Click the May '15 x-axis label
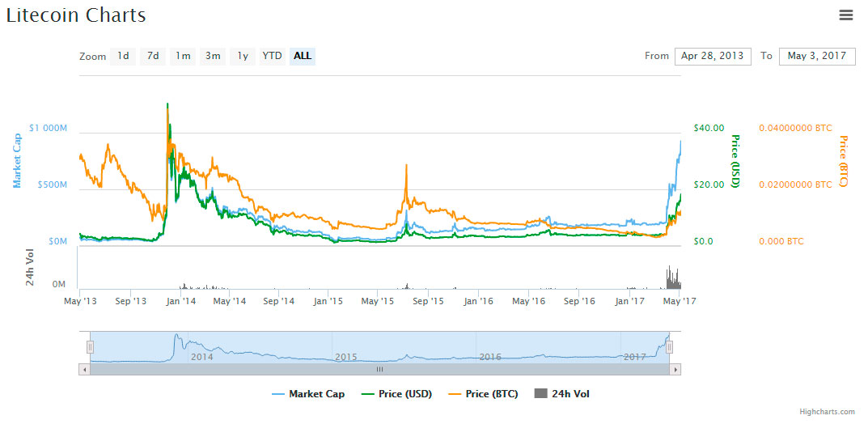868x424 pixels. click(x=377, y=301)
